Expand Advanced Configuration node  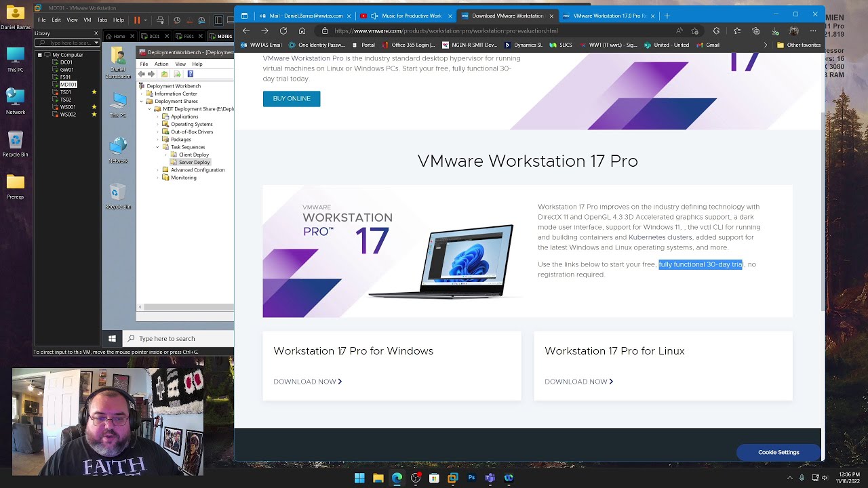pyautogui.click(x=158, y=169)
